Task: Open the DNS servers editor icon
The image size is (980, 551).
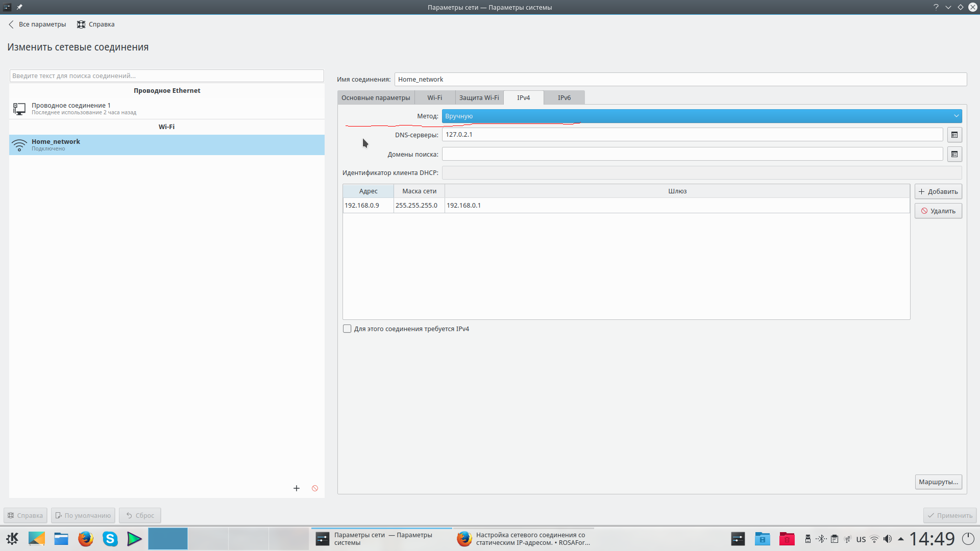Action: tap(954, 135)
